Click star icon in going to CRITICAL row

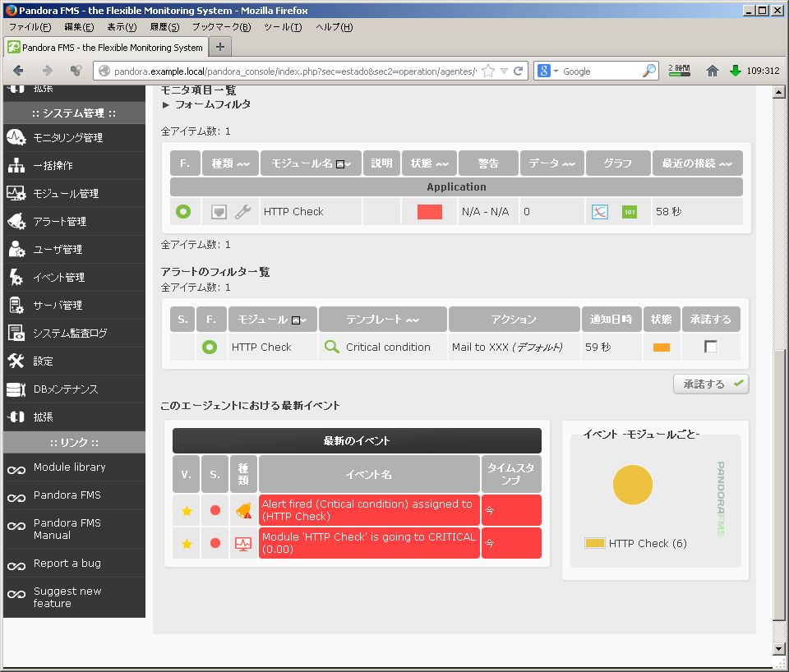tap(187, 544)
